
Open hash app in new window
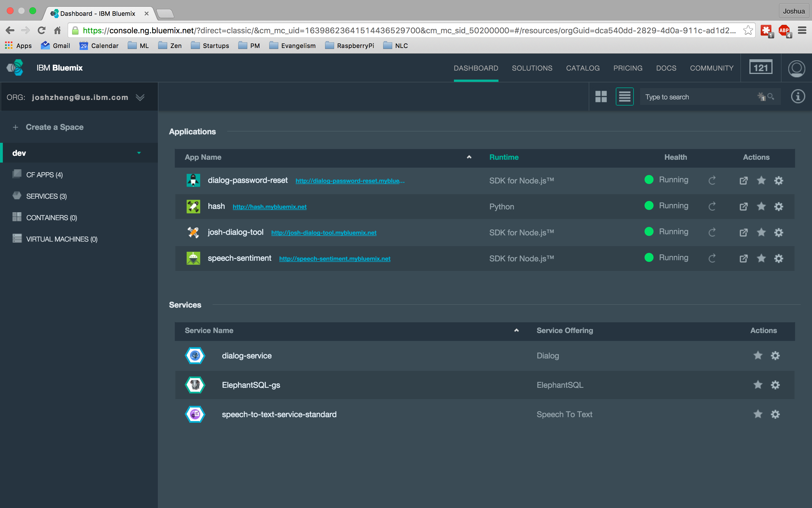(743, 206)
